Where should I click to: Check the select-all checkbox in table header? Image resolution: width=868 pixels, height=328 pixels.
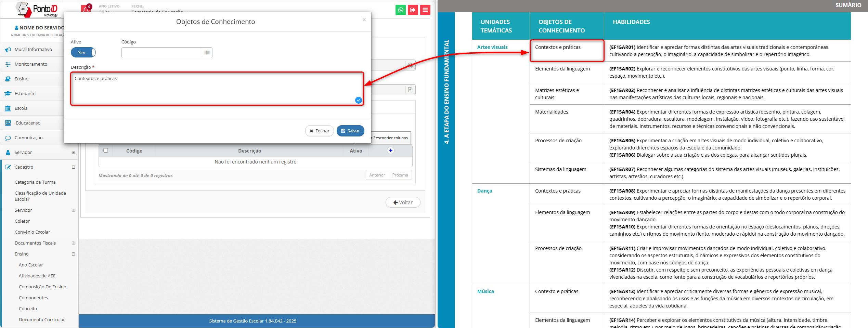click(106, 150)
